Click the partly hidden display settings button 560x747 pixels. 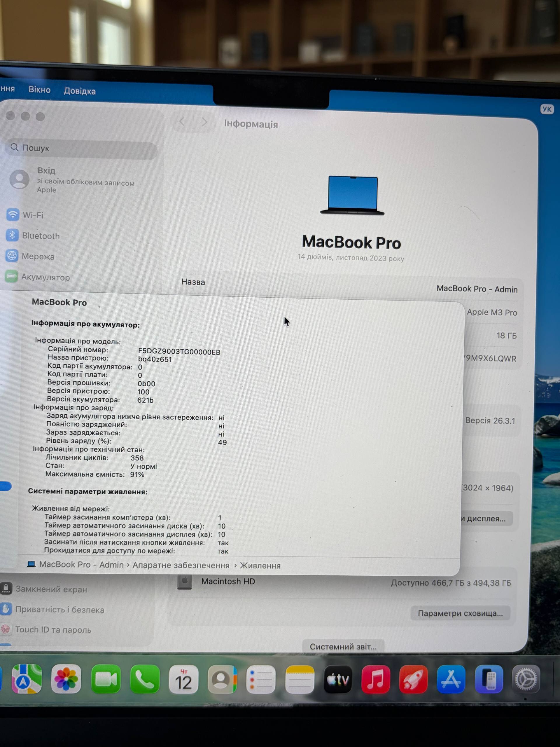pos(486,518)
